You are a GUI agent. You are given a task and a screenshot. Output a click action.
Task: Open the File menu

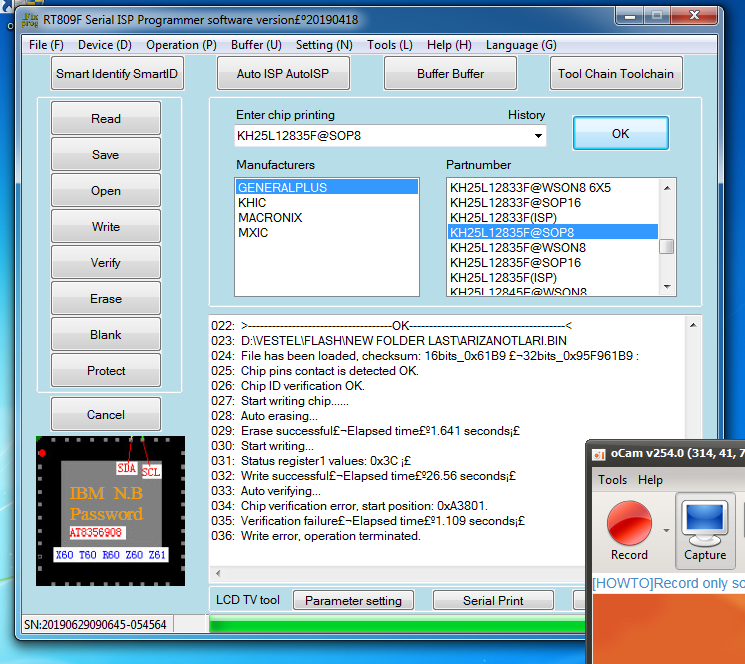coord(46,45)
